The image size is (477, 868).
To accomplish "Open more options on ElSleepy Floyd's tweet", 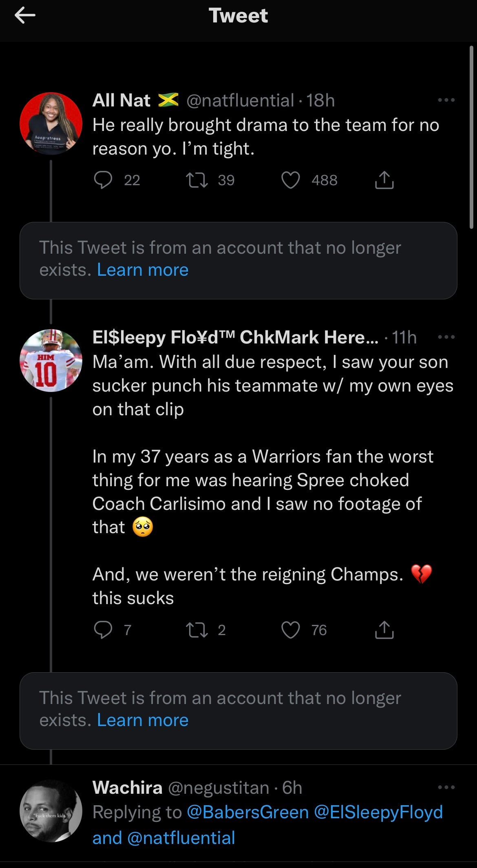I will (446, 337).
